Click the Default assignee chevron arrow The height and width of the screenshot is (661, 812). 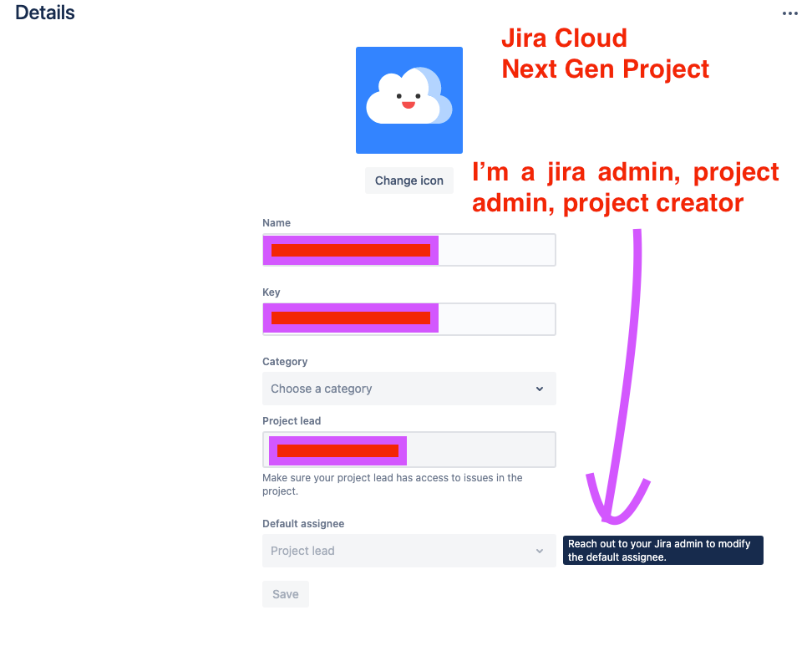[540, 551]
